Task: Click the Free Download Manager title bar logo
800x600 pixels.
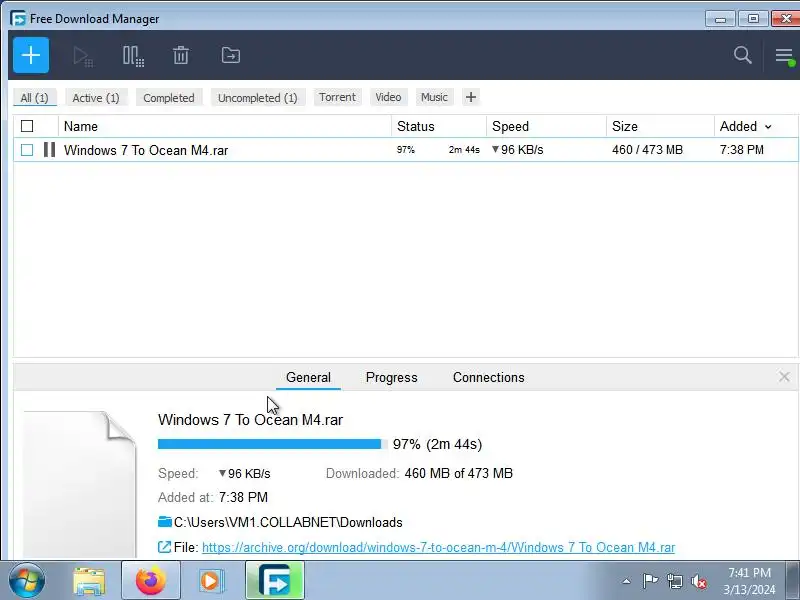Action: pyautogui.click(x=18, y=19)
